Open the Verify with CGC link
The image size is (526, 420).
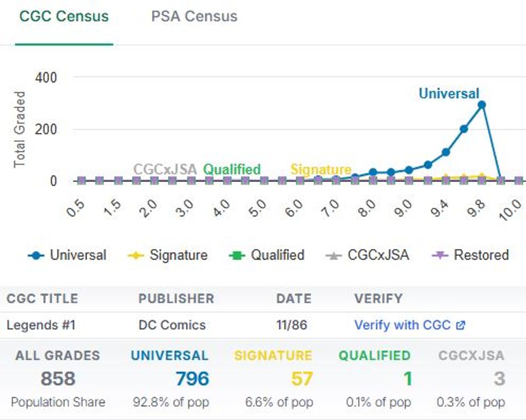402,325
